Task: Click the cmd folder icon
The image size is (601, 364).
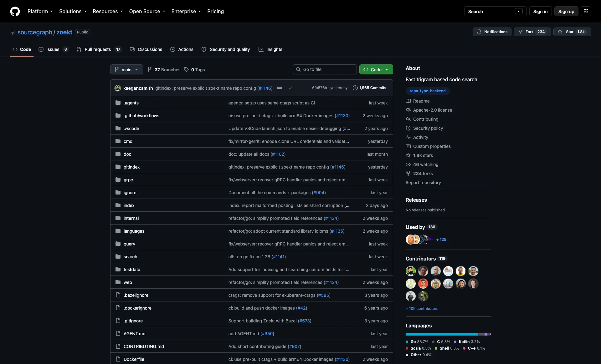Action: (x=118, y=141)
